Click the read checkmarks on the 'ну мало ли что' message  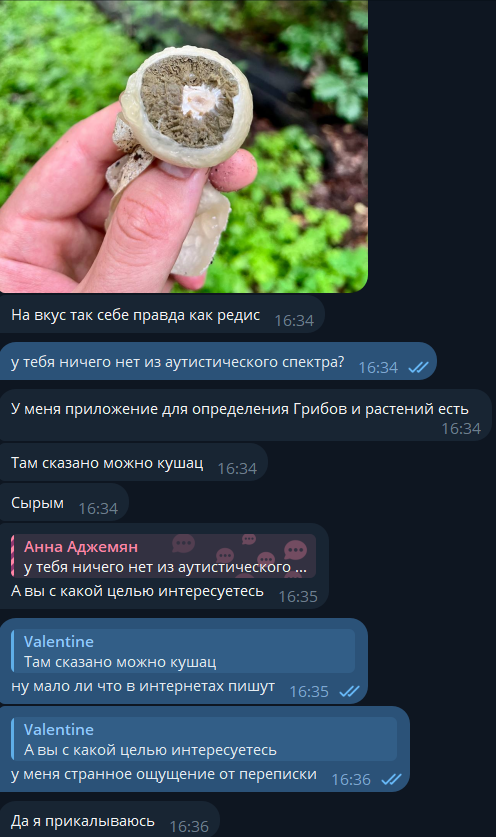coord(349,691)
